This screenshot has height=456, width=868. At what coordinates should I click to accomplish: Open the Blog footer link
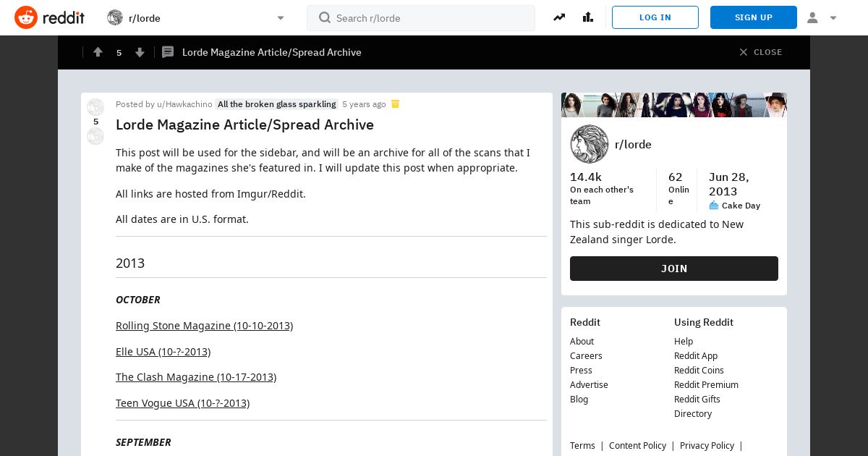[x=579, y=400]
